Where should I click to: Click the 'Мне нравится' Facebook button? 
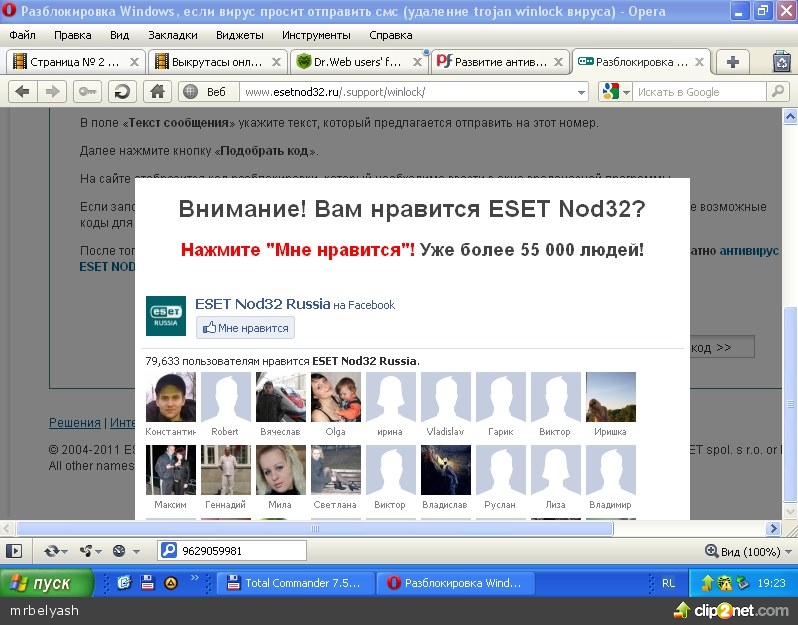[245, 328]
